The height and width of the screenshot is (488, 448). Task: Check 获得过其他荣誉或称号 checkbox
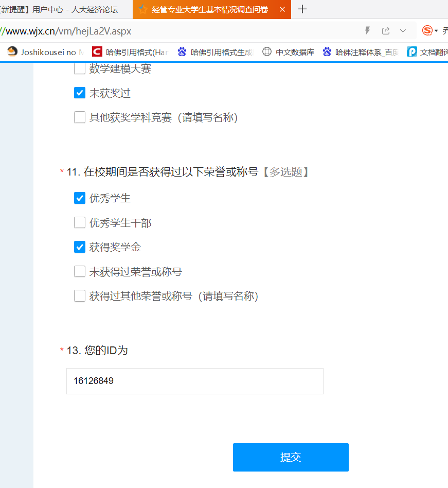coord(80,295)
